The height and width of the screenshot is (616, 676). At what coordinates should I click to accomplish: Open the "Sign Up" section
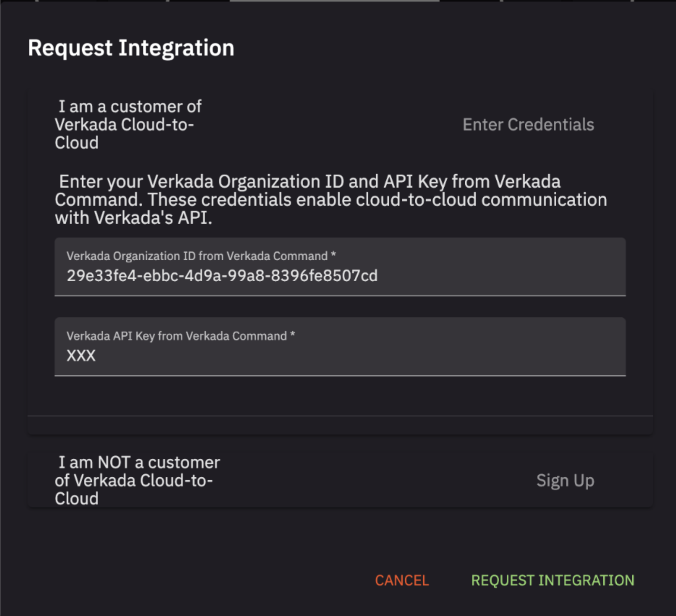pyautogui.click(x=565, y=481)
